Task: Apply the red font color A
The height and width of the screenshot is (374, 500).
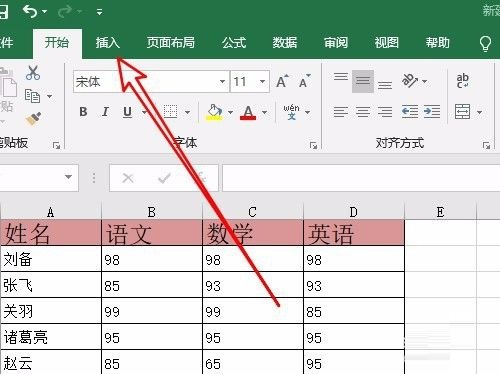Action: pyautogui.click(x=248, y=112)
